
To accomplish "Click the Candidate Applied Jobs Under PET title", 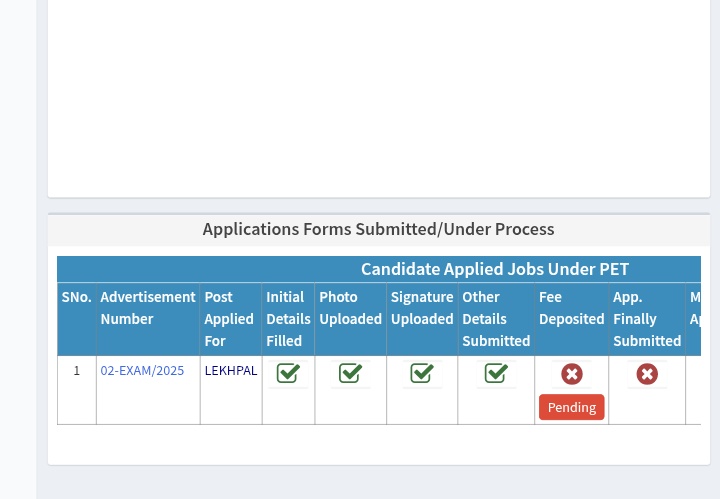I will click(495, 269).
